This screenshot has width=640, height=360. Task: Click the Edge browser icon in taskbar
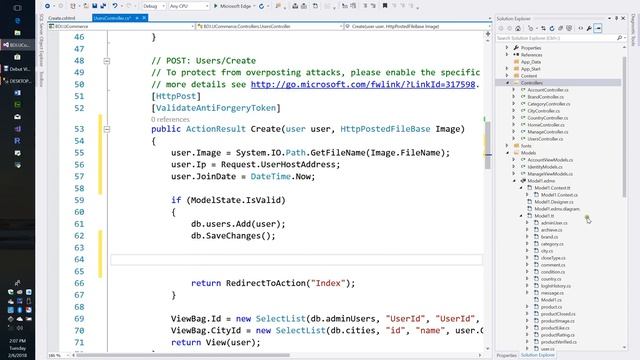17,20
